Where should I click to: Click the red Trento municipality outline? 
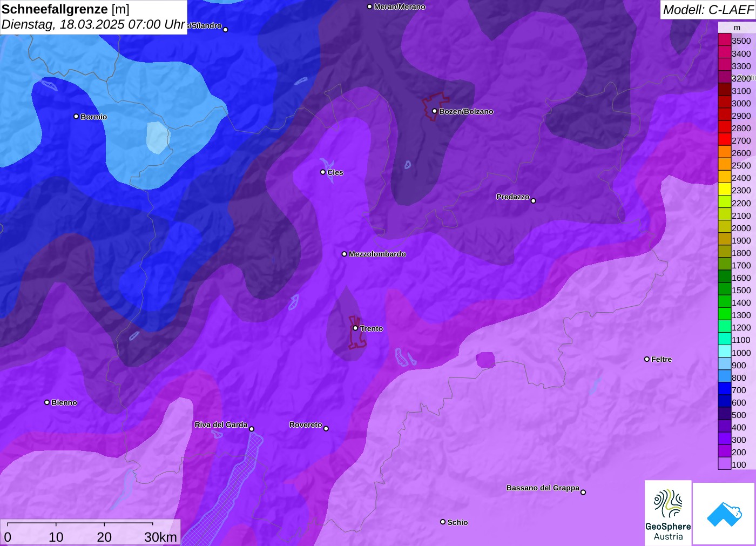[x=356, y=333]
